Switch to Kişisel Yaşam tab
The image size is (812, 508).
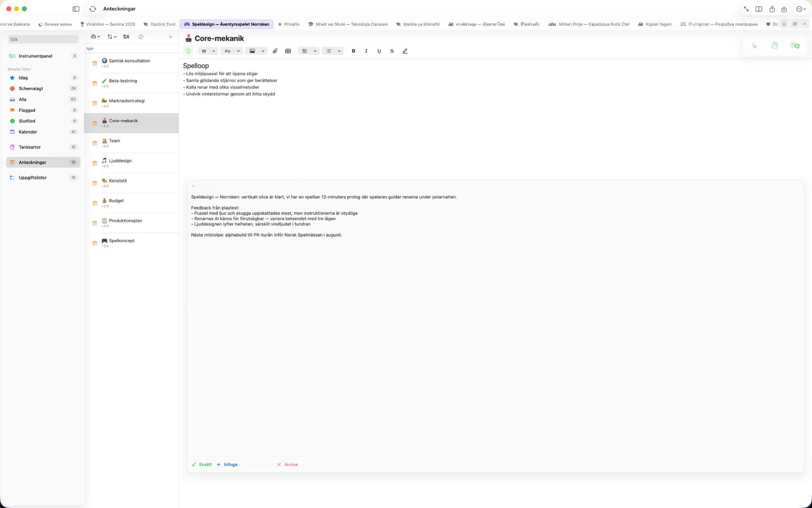[x=655, y=24]
